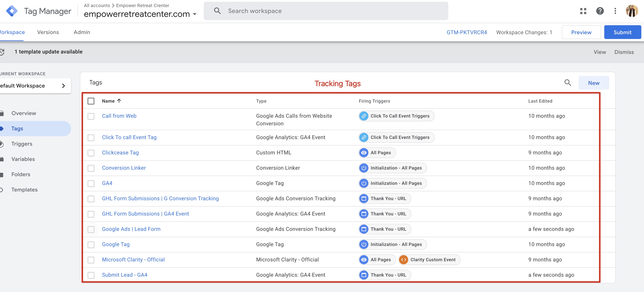Click the sort arrow beside Name column
The width and height of the screenshot is (644, 292).
pos(119,101)
